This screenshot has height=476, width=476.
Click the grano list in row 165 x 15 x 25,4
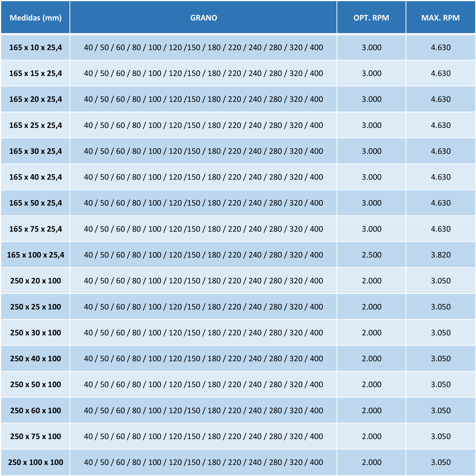[204, 73]
